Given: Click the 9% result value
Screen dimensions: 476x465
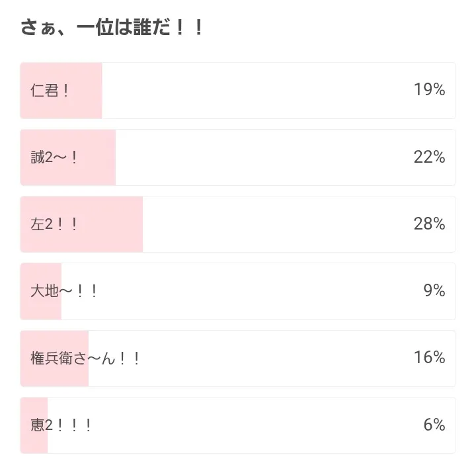Looking at the screenshot, I should [x=434, y=291].
